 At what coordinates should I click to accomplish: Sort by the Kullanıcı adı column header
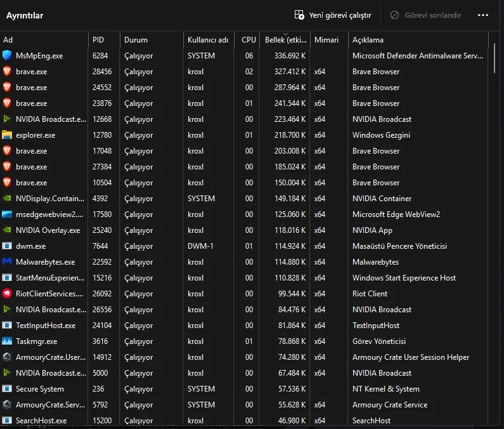pyautogui.click(x=209, y=40)
